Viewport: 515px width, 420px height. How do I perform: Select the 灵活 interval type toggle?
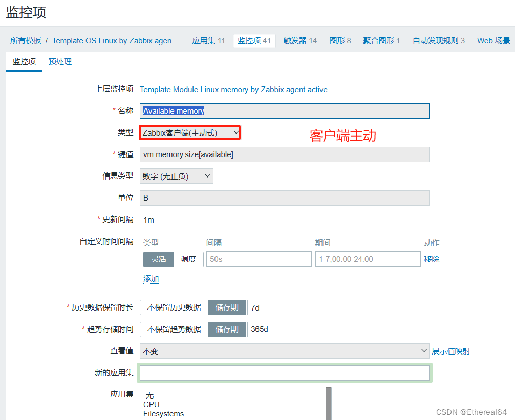click(158, 259)
